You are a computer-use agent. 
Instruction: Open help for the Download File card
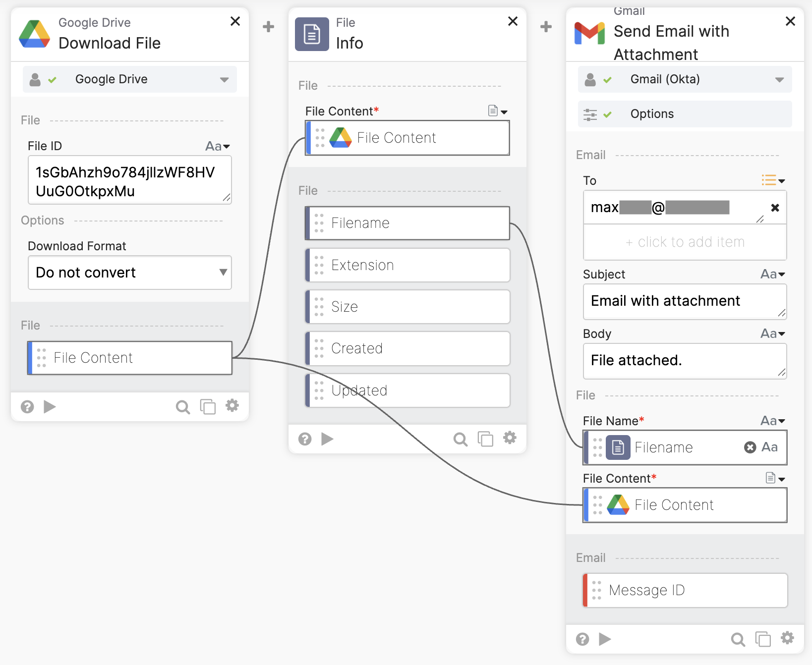(27, 407)
